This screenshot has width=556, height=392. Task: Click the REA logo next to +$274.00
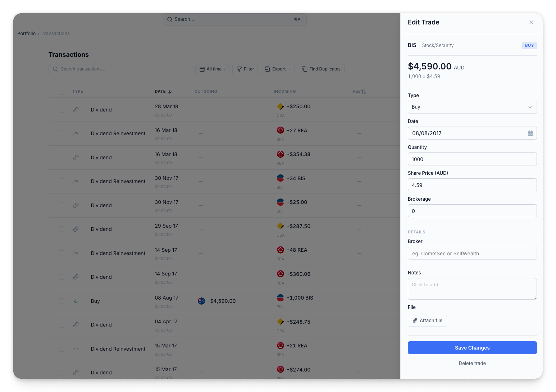[281, 369]
